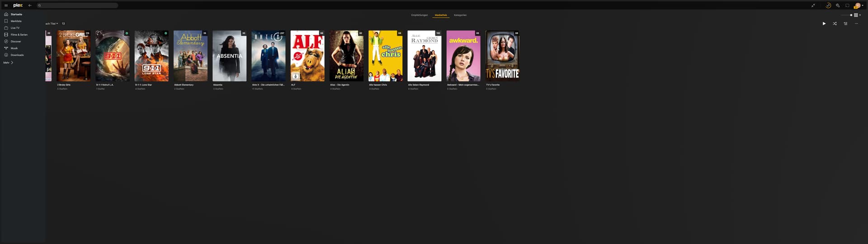Play all with the play button
The height and width of the screenshot is (244, 868).
(x=824, y=23)
